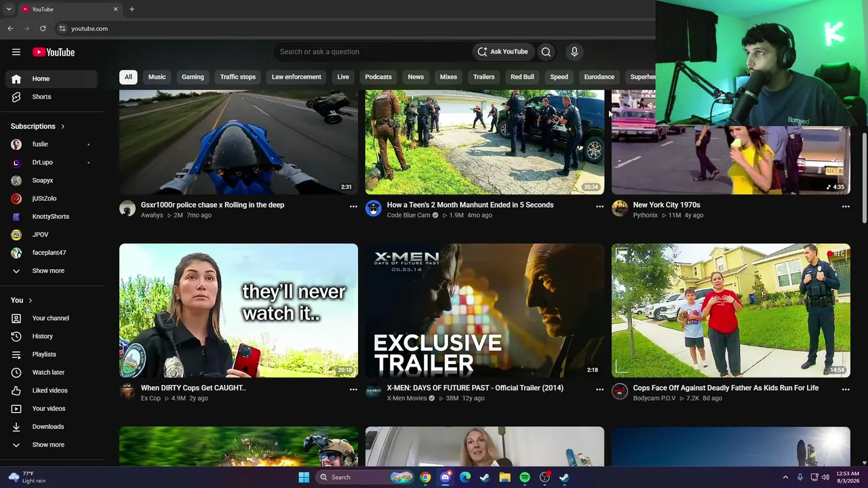868x488 pixels.
Task: Show hidden system tray icons
Action: point(785,477)
